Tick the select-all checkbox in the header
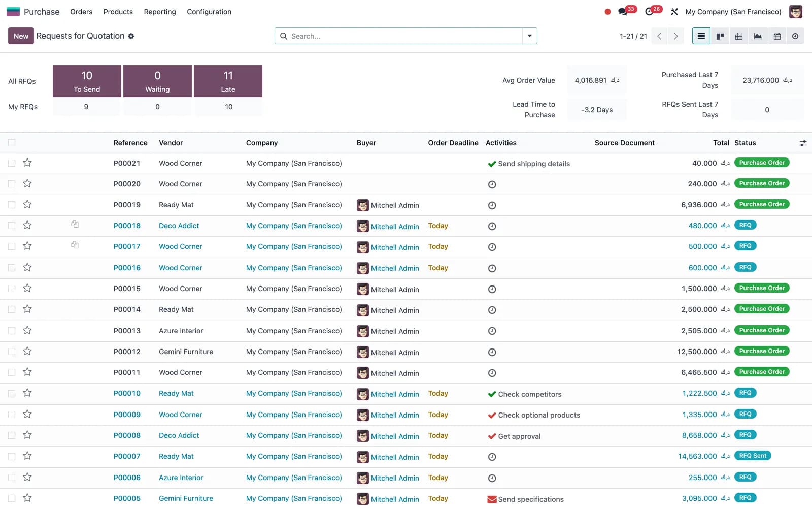The height and width of the screenshot is (508, 812). [x=12, y=143]
